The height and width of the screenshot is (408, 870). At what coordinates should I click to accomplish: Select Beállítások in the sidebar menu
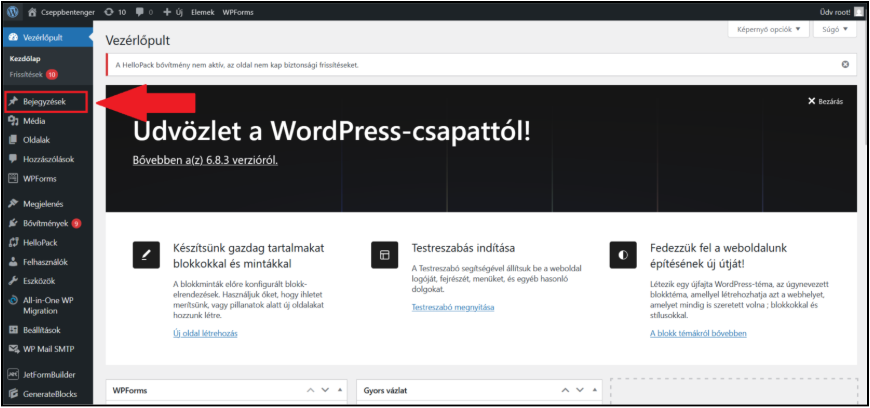[x=44, y=329]
